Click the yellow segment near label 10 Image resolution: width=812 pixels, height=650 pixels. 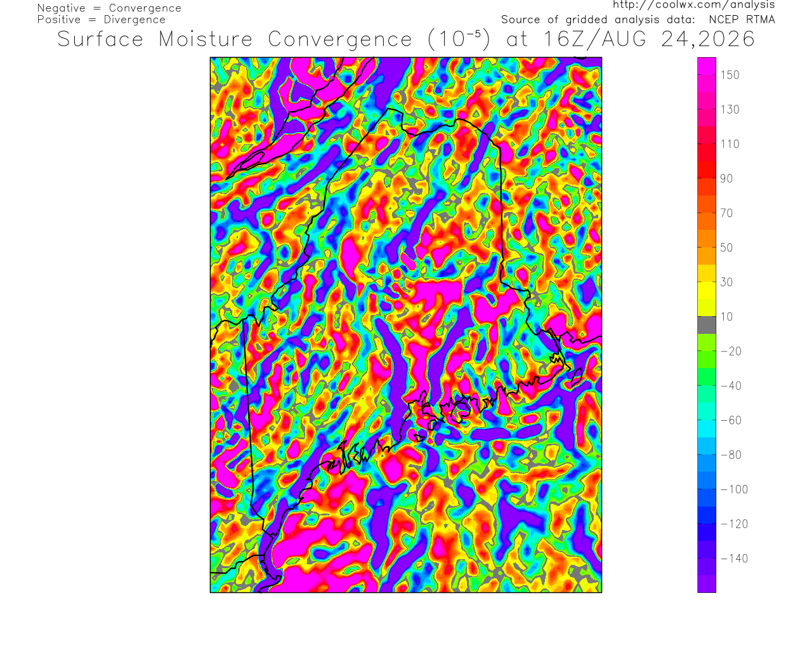point(707,308)
